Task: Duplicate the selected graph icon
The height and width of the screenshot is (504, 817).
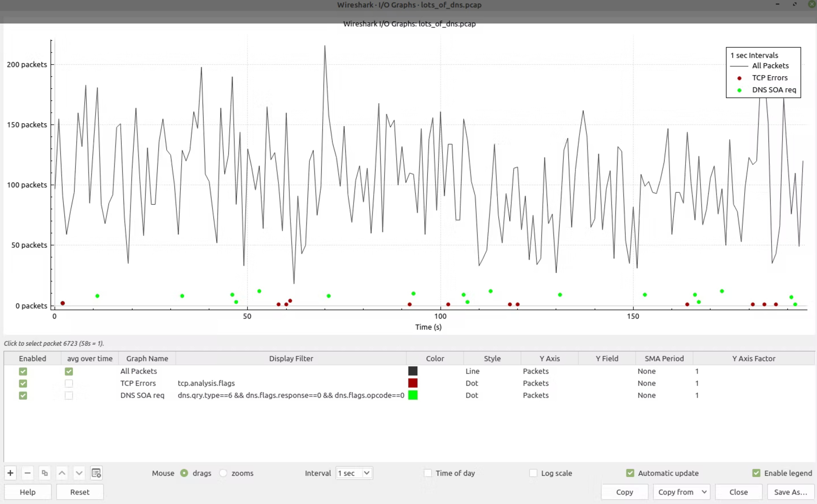Action: [x=45, y=473]
